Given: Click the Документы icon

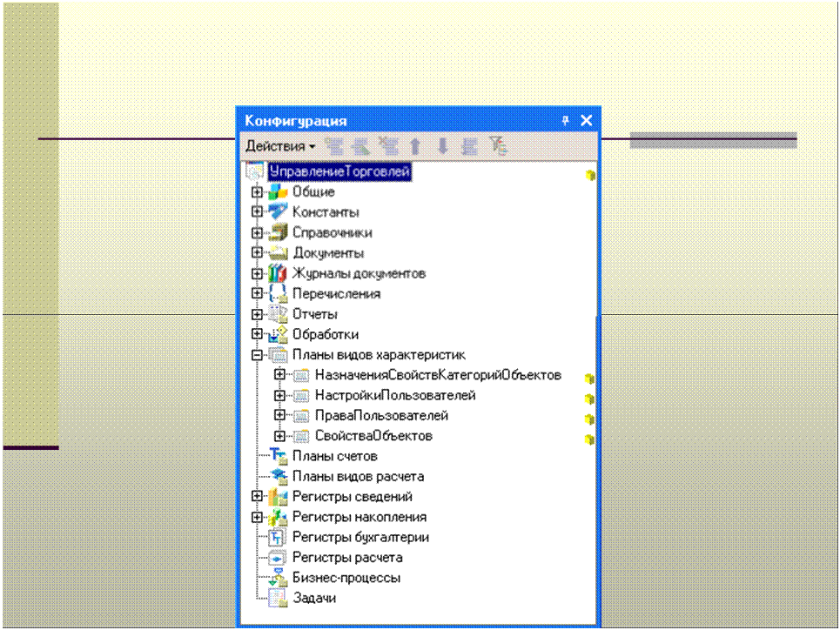Looking at the screenshot, I should pos(278,253).
